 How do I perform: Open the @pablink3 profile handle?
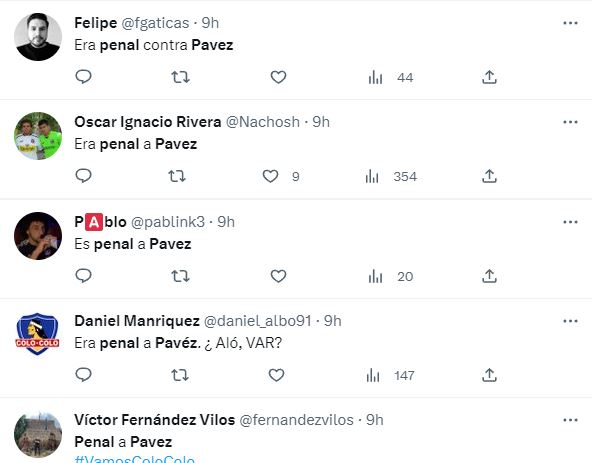click(168, 222)
